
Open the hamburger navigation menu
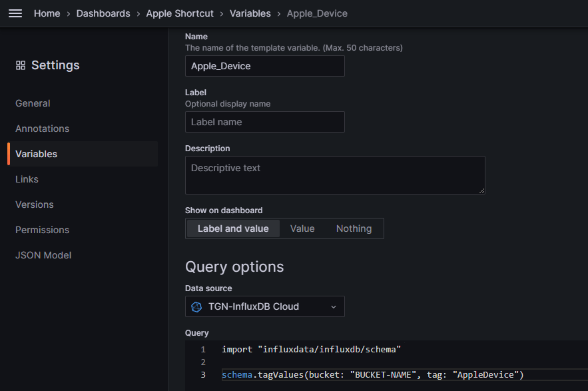15,13
